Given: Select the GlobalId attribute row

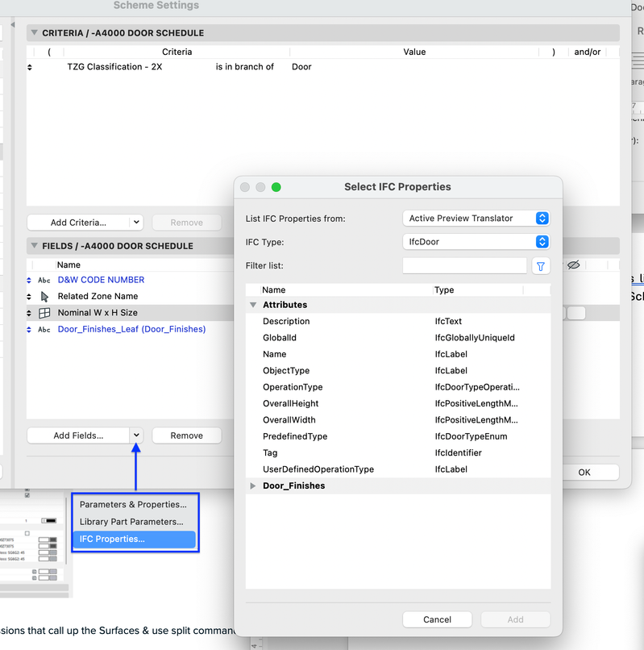Looking at the screenshot, I should (x=398, y=338).
